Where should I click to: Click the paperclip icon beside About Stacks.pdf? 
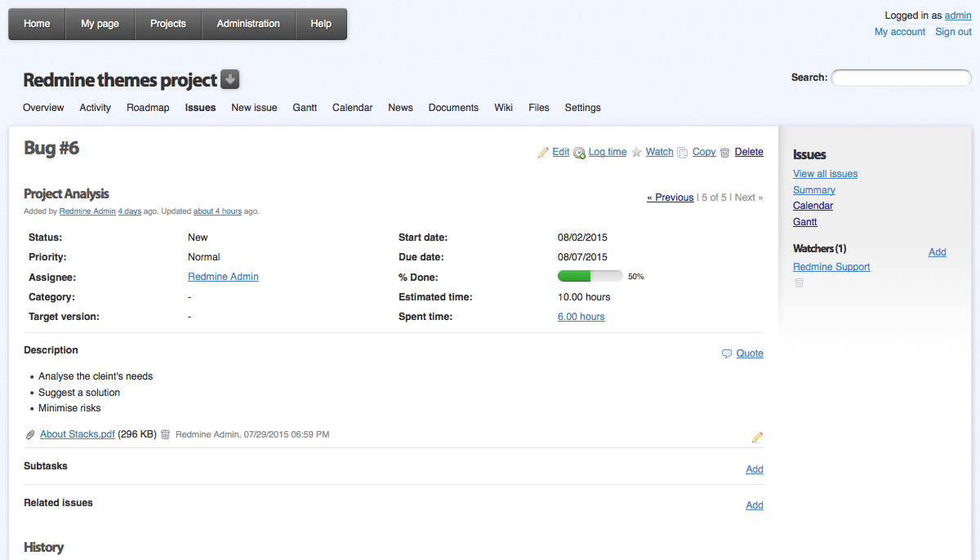point(31,435)
